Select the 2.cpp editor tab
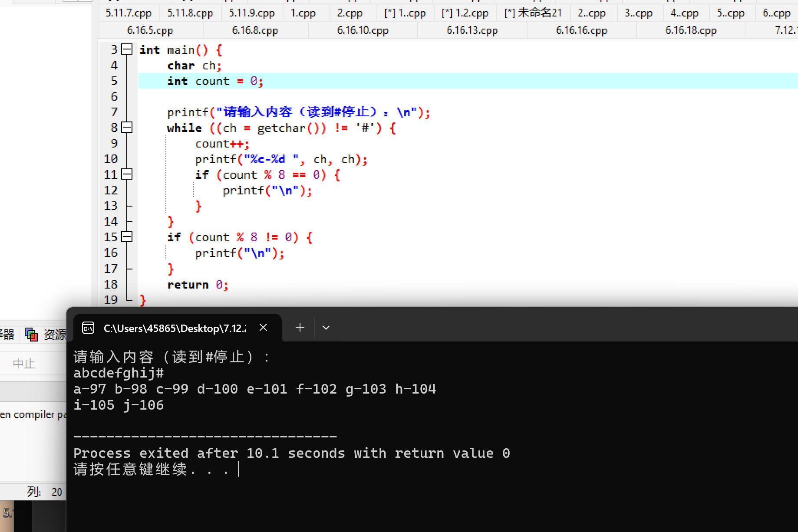Screen dimensions: 798x532 [350, 13]
